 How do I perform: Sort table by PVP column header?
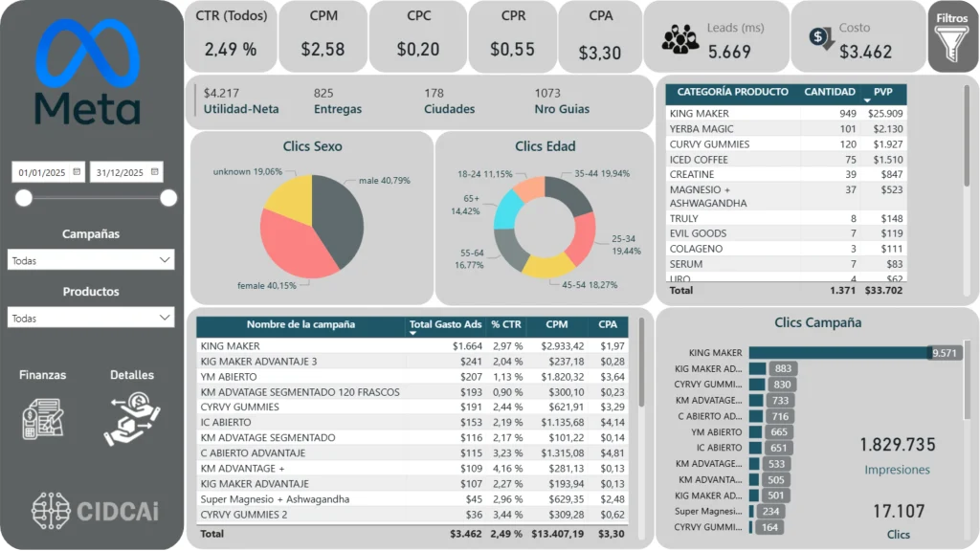[883, 93]
